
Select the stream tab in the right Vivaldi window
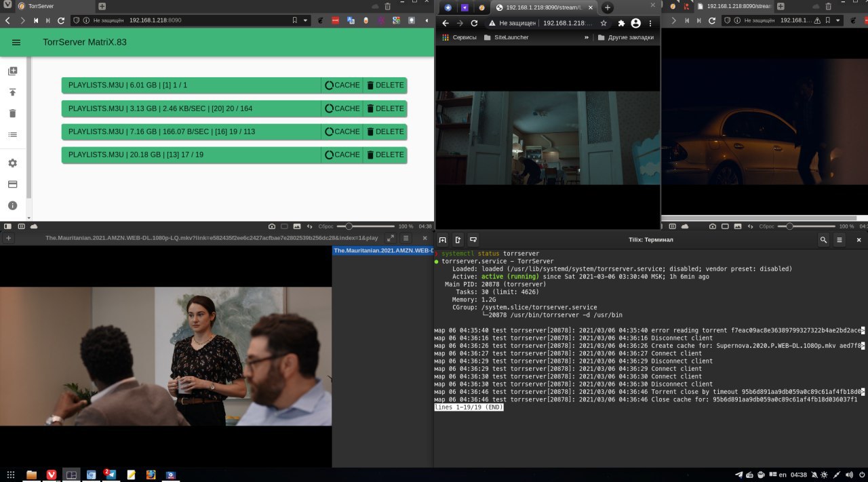(734, 5)
